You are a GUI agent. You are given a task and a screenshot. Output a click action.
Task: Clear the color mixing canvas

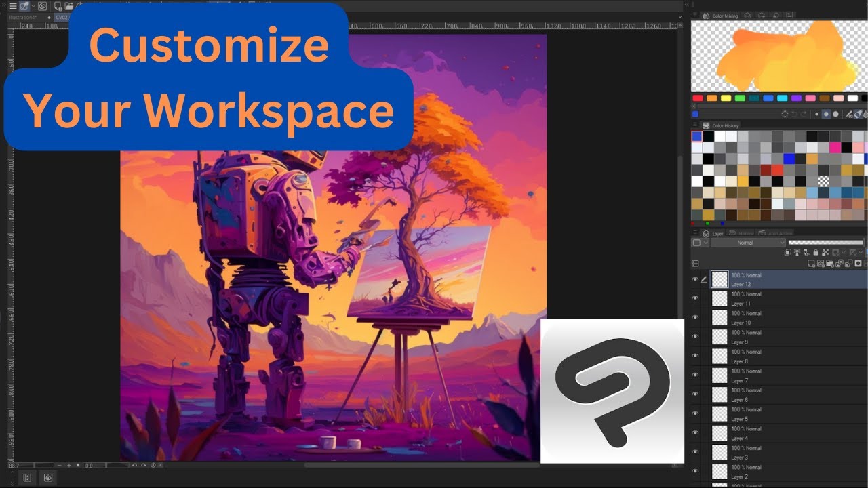(x=785, y=114)
